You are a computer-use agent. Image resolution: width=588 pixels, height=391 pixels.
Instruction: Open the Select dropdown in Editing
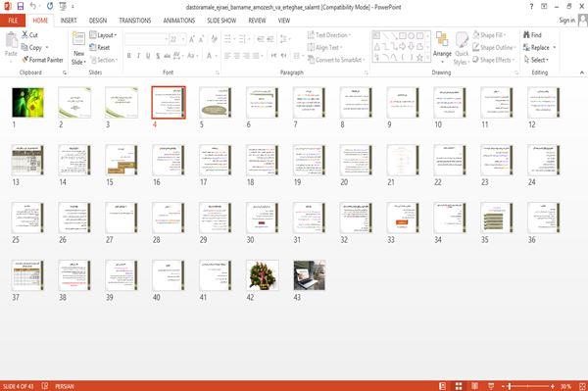click(536, 60)
